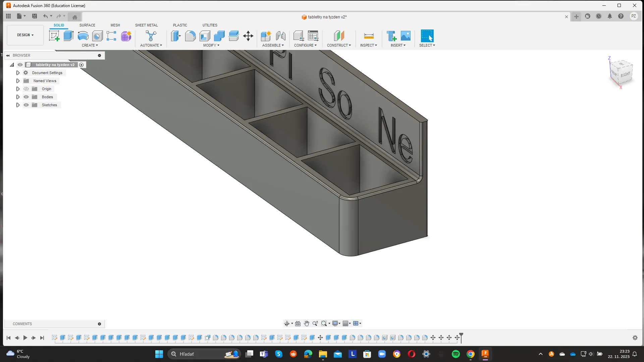Expand the Bodies tree node
This screenshot has height=362, width=644.
tap(18, 97)
